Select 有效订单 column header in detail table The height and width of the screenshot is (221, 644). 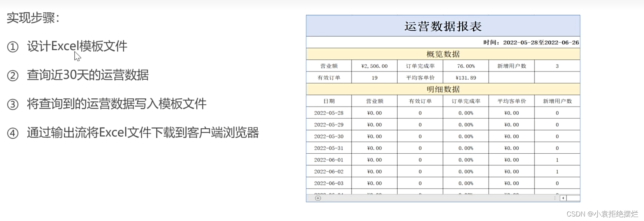point(420,101)
